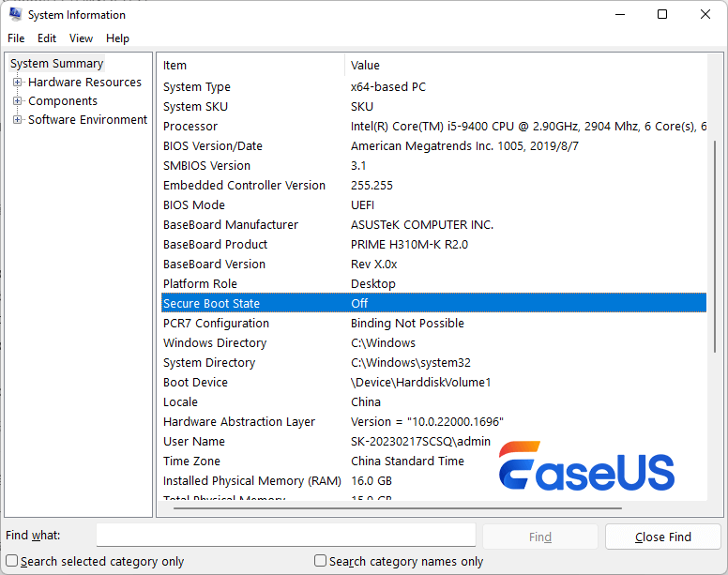The image size is (728, 575).
Task: Maximize the System Information window
Action: 662,14
